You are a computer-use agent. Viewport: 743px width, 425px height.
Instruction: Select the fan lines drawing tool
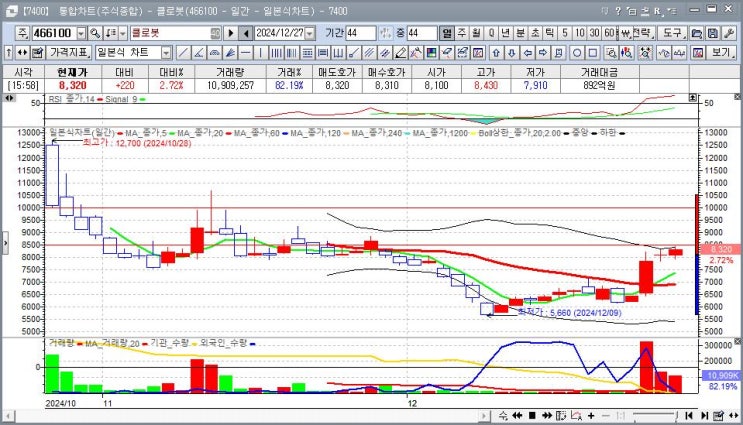[230, 53]
